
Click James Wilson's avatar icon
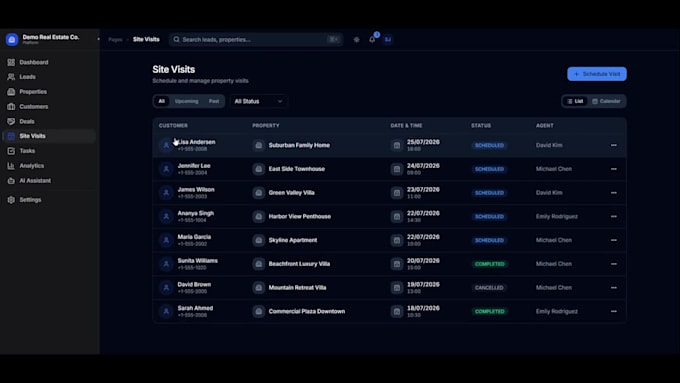tap(166, 193)
